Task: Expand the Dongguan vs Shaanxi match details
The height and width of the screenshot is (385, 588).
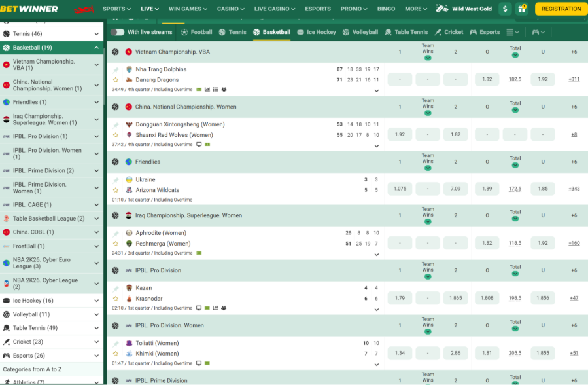Action: coord(377,146)
